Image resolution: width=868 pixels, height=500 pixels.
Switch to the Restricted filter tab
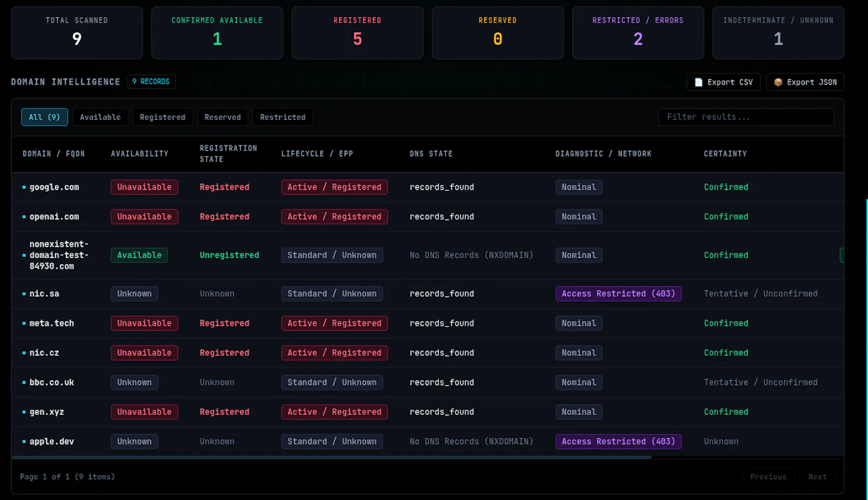(x=283, y=117)
